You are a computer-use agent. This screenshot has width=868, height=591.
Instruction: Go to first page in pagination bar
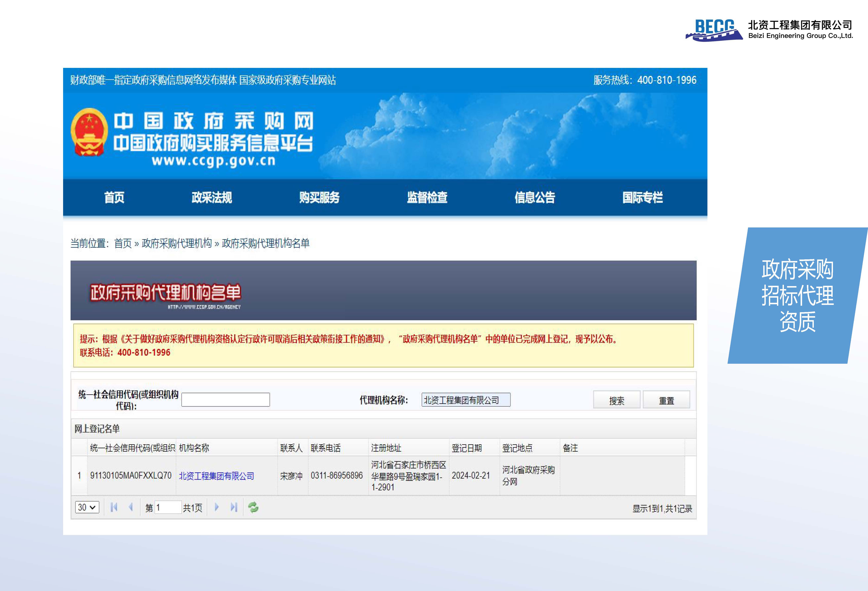(x=114, y=507)
